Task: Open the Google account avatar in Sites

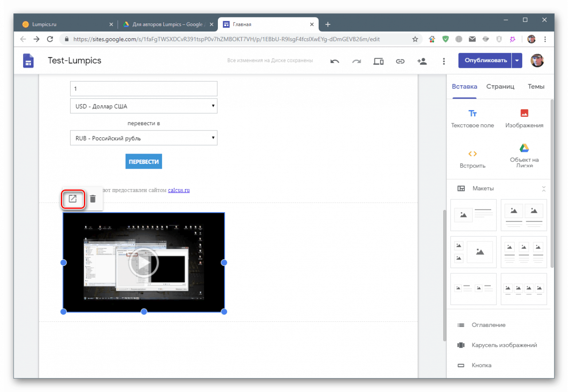Action: click(x=537, y=60)
